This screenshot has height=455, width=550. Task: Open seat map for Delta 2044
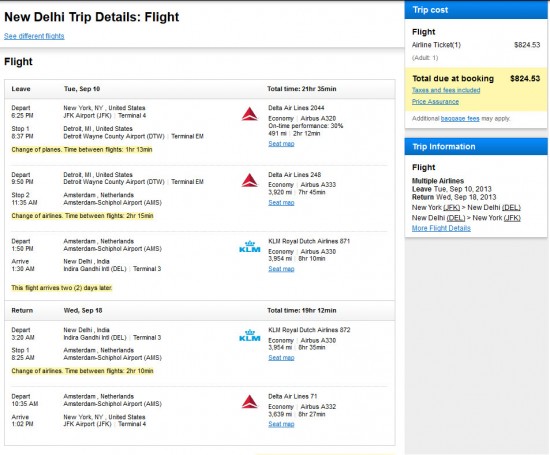point(281,143)
